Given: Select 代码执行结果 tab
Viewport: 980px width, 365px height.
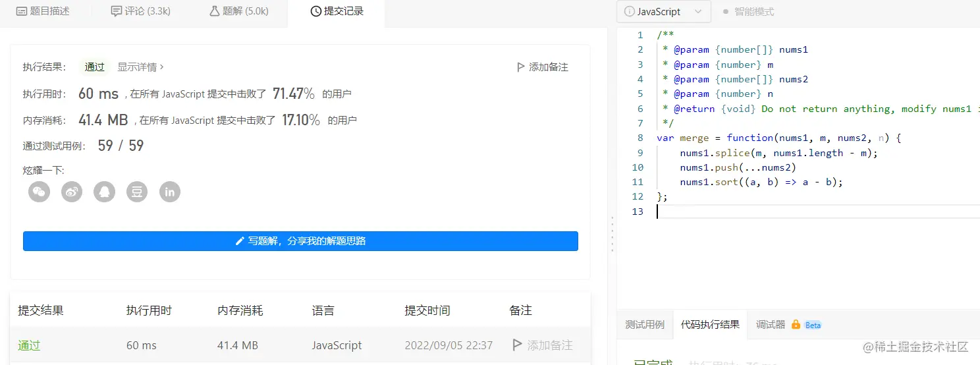Looking at the screenshot, I should 710,325.
